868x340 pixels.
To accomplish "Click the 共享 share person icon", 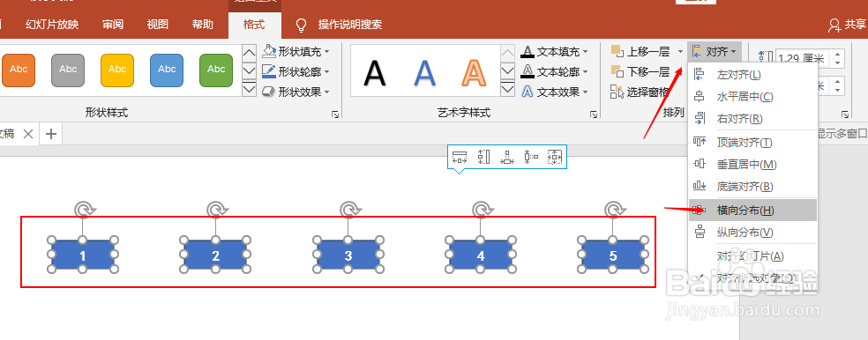I will pos(834,25).
